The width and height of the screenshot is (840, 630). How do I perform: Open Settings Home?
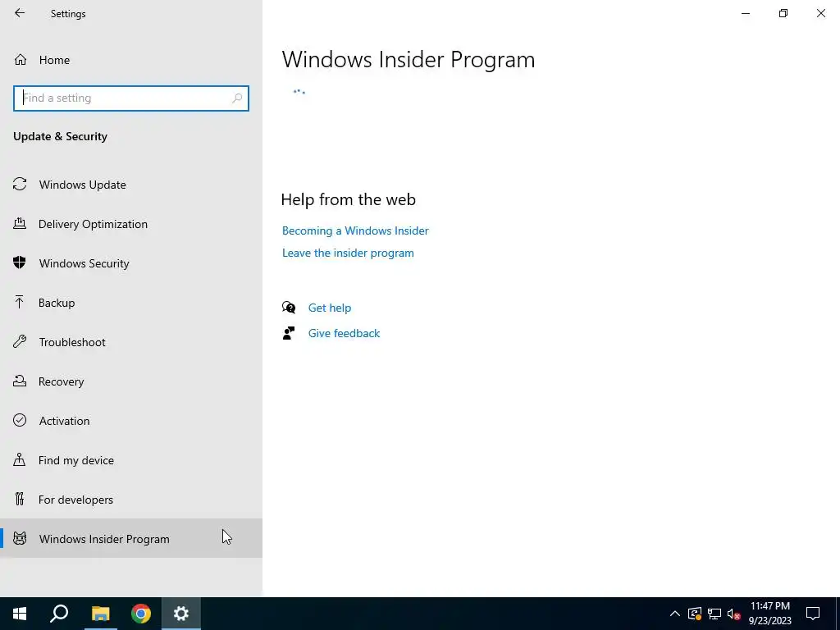click(x=131, y=60)
